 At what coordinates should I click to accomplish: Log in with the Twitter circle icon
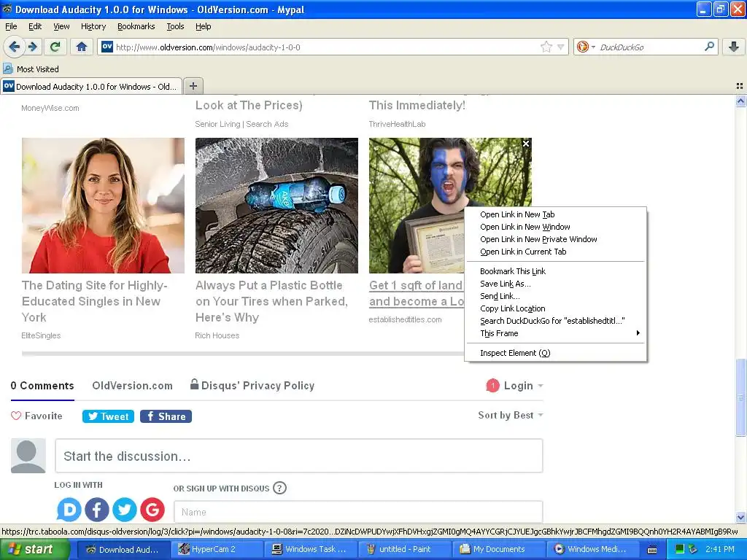pyautogui.click(x=124, y=510)
